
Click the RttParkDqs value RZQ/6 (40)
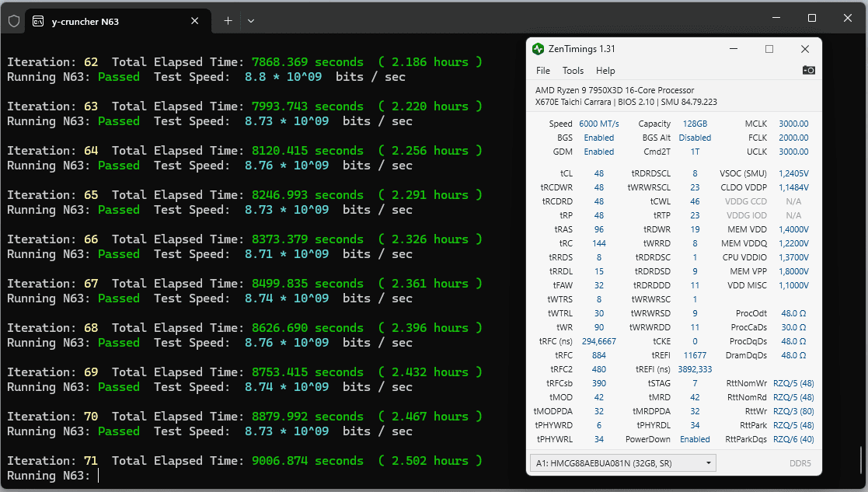pyautogui.click(x=793, y=439)
